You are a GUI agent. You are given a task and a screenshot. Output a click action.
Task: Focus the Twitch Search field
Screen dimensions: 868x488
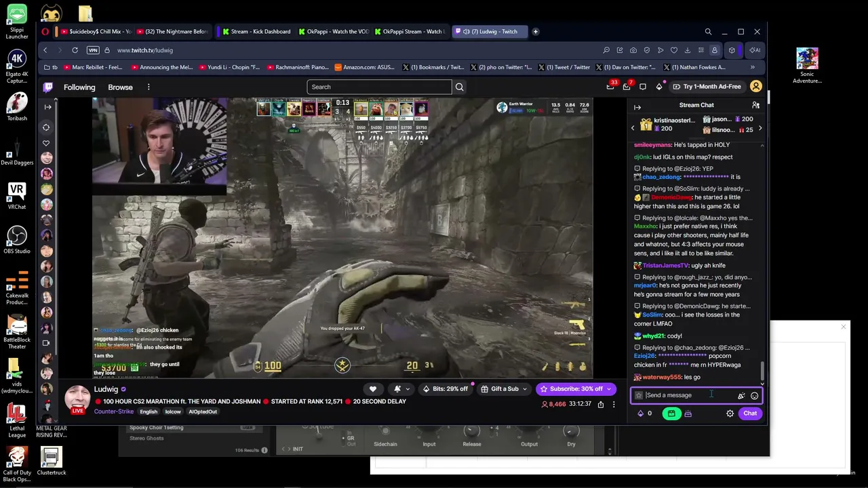pyautogui.click(x=379, y=87)
